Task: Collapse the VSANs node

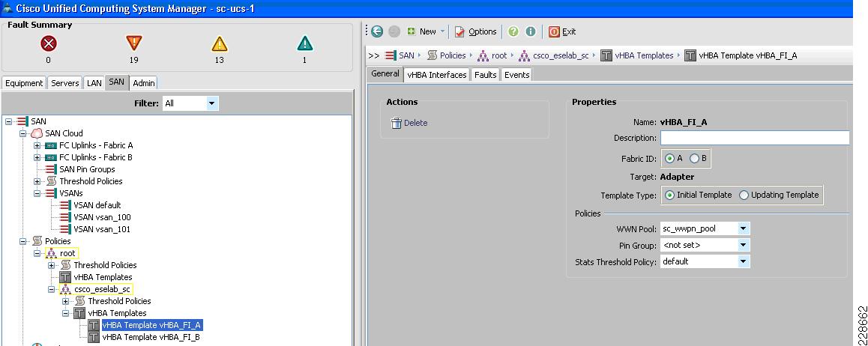Action: (x=37, y=193)
